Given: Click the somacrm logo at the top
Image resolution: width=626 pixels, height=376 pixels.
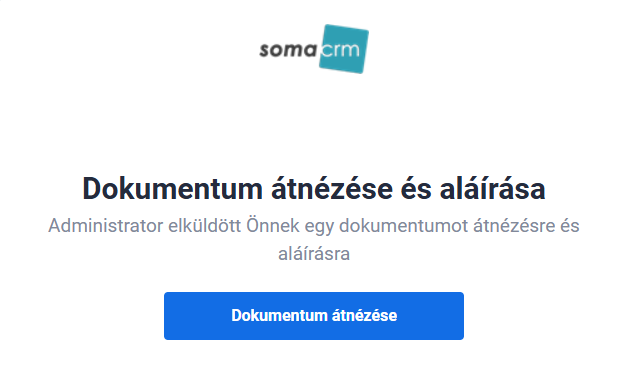Looking at the screenshot, I should 314,49.
